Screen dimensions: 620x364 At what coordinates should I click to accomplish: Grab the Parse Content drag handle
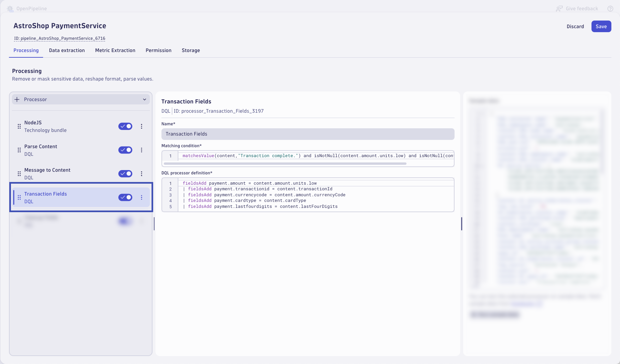click(19, 150)
